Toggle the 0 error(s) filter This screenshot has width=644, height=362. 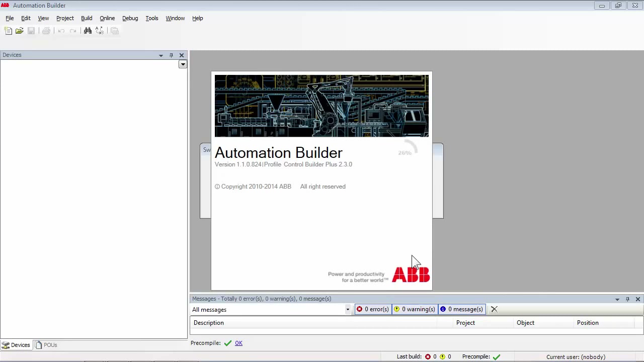coord(372,309)
